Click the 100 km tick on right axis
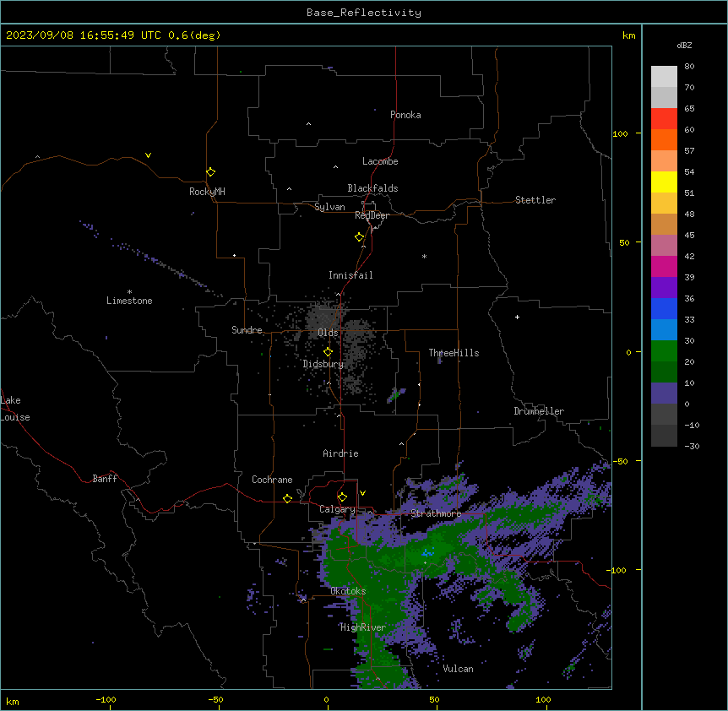Viewport: 728px width, 711px height. pos(620,133)
